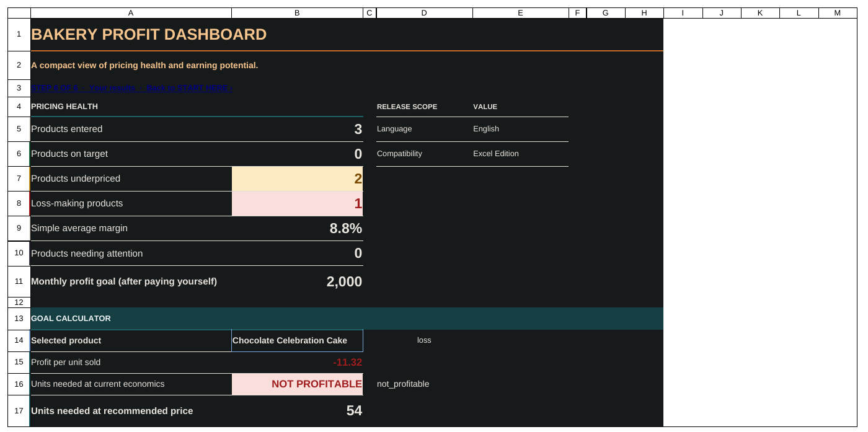Viewport: 868px width, 432px height.
Task: Select row 13 header
Action: pyautogui.click(x=19, y=319)
